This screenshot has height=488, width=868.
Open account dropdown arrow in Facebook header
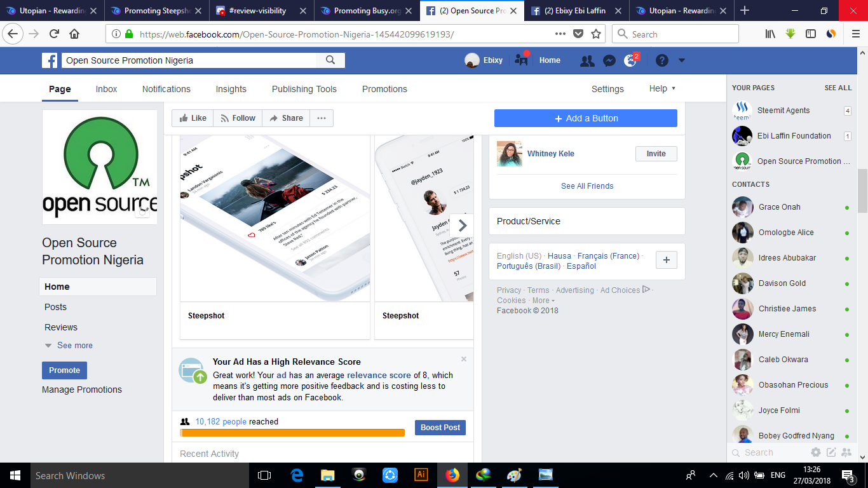pos(682,60)
